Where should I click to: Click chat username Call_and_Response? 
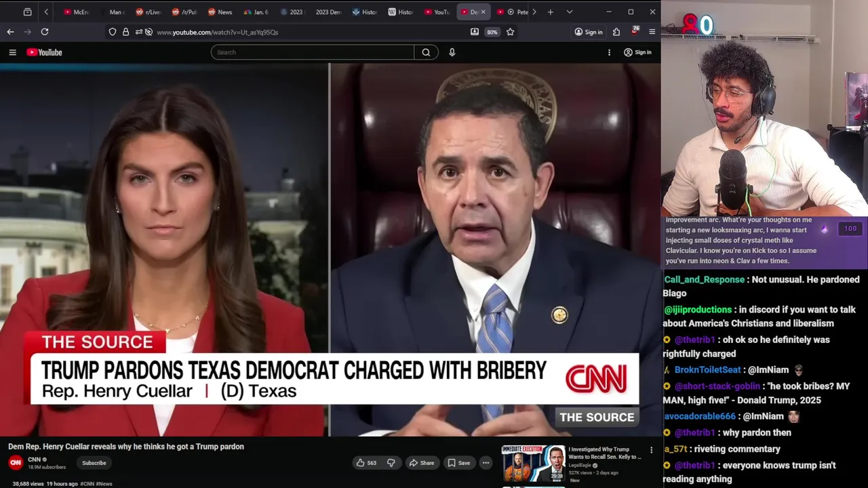tap(704, 280)
